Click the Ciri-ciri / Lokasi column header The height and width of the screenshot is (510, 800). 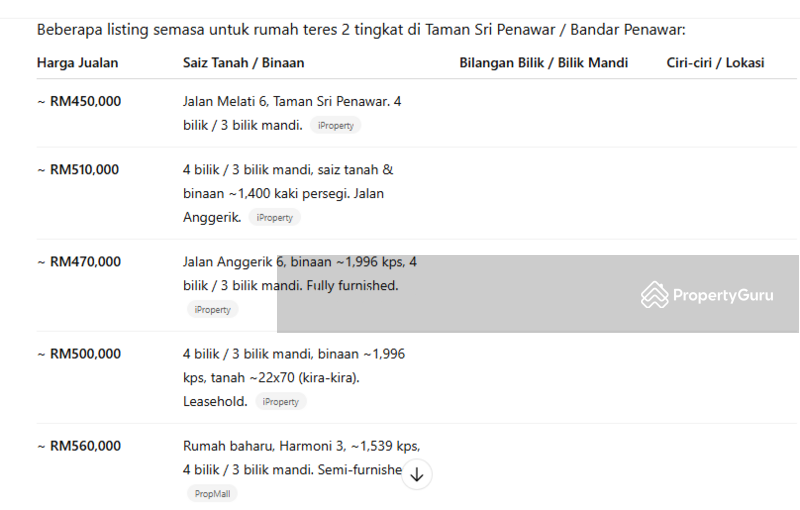coord(715,63)
